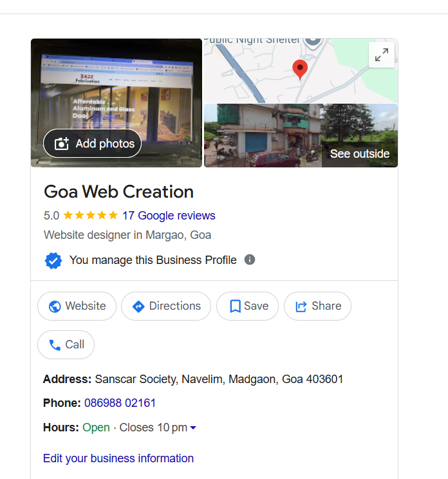Screen dimensions: 448x479
Task: Click the info icon beside Business Profile
Action: [x=250, y=259]
